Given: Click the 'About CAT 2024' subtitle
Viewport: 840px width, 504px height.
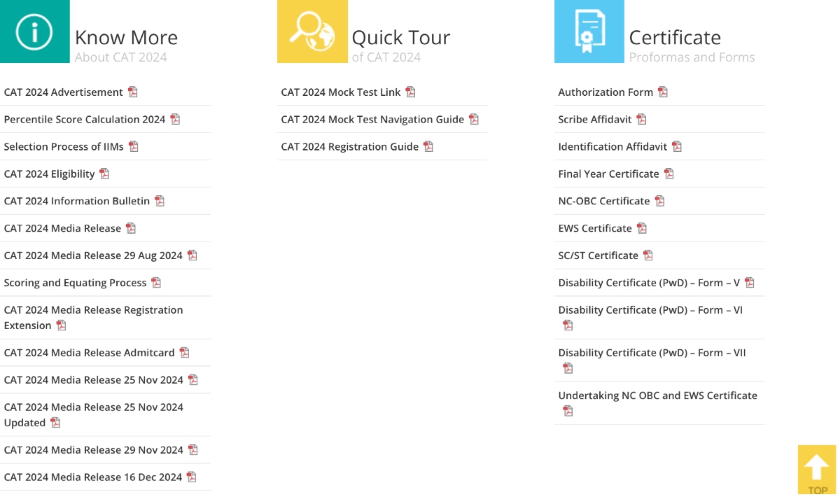Looking at the screenshot, I should [121, 57].
